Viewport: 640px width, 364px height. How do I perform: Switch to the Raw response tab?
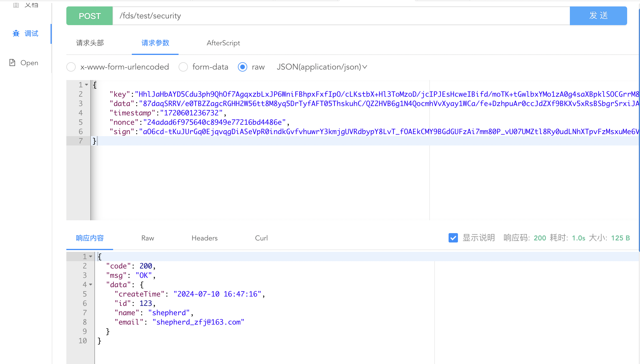tap(148, 238)
